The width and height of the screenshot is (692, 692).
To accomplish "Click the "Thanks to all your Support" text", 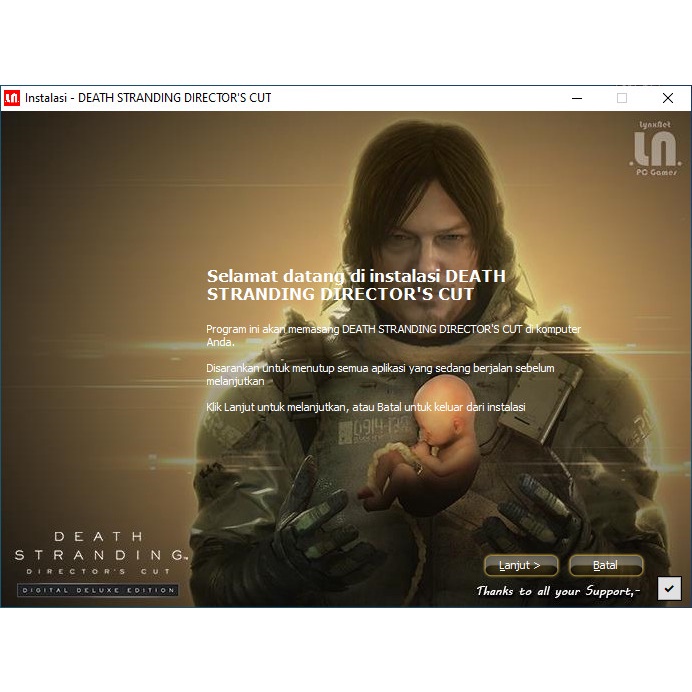I will 558,591.
